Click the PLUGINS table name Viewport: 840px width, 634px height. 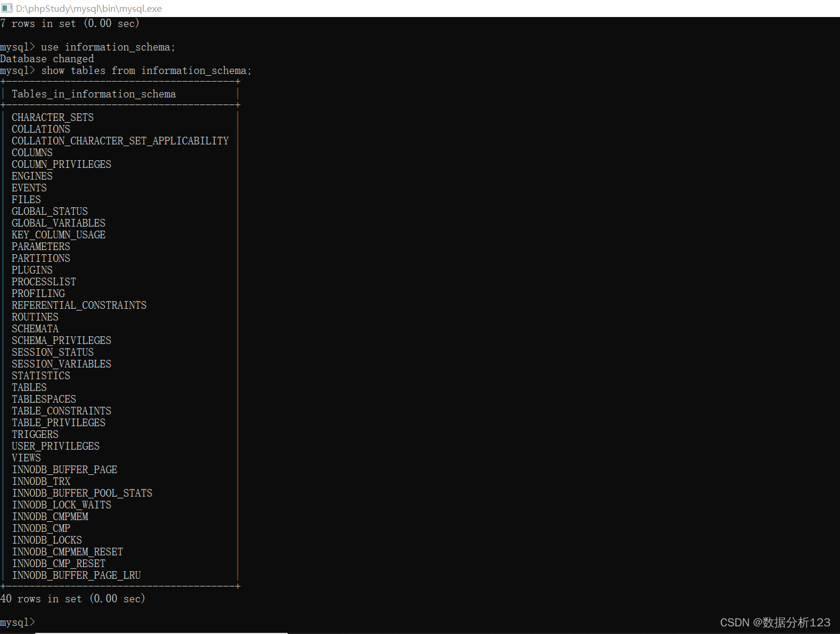32,270
